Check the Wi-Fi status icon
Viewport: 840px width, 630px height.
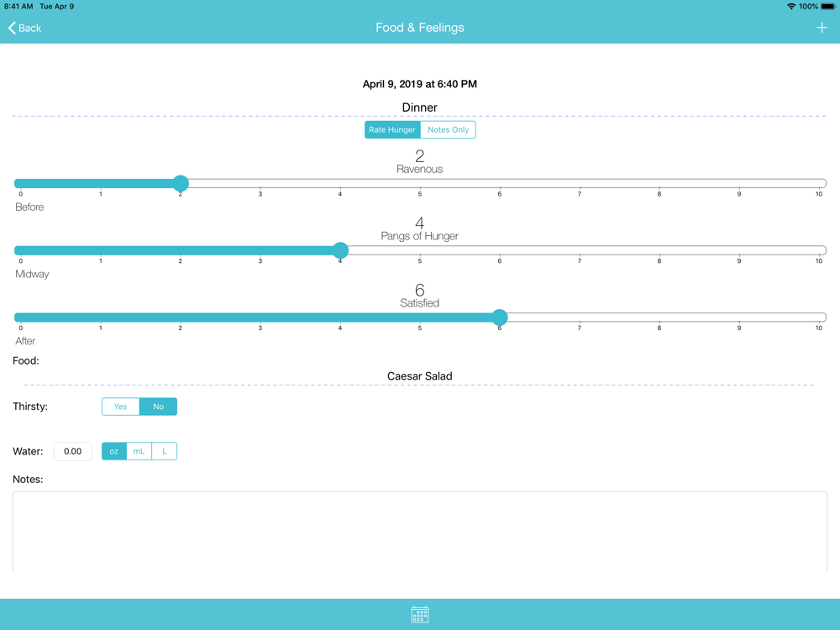coord(790,7)
